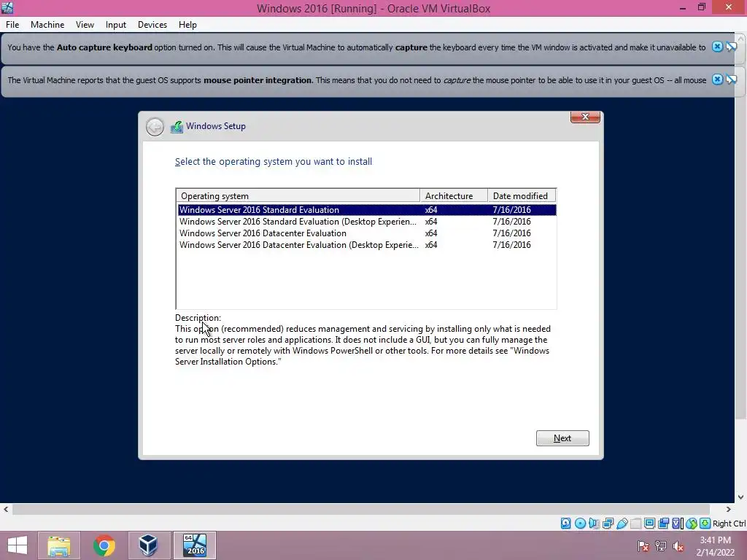Open the File menu

coord(12,25)
